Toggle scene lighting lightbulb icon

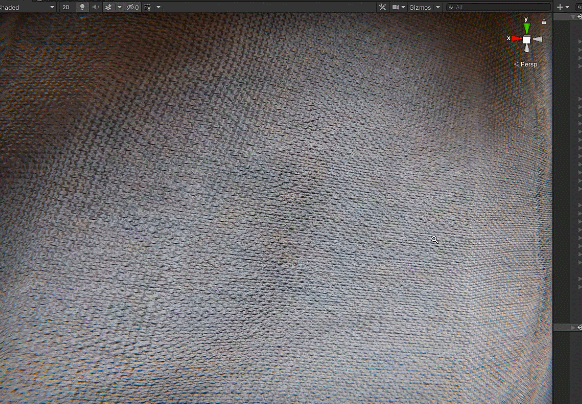(x=82, y=7)
